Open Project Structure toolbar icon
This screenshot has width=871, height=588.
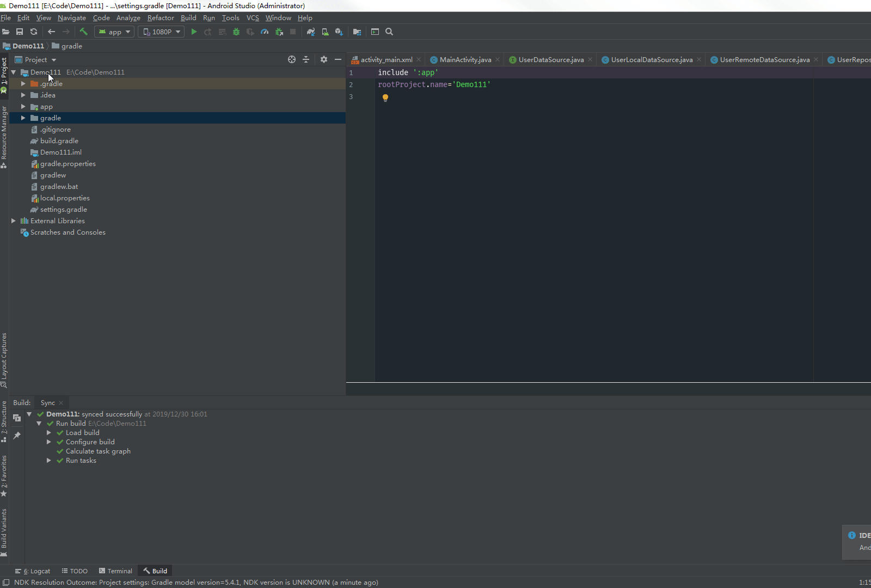[357, 32]
